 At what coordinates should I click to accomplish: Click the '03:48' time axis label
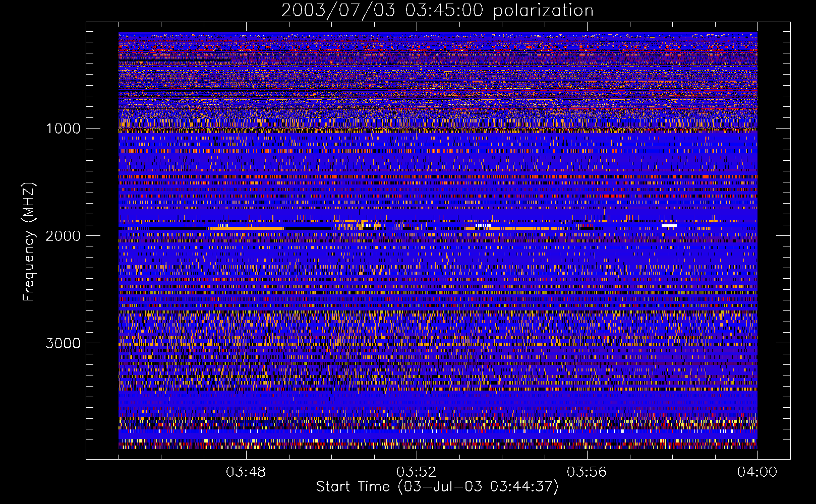[x=246, y=472]
